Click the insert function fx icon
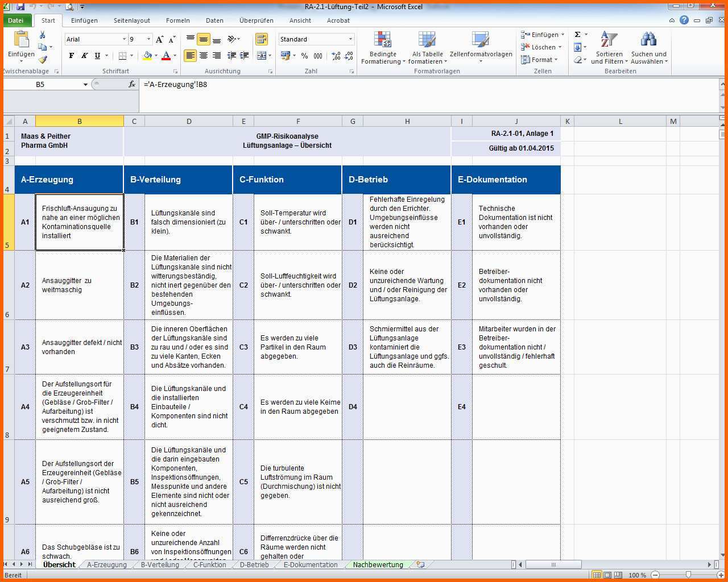 click(x=132, y=84)
